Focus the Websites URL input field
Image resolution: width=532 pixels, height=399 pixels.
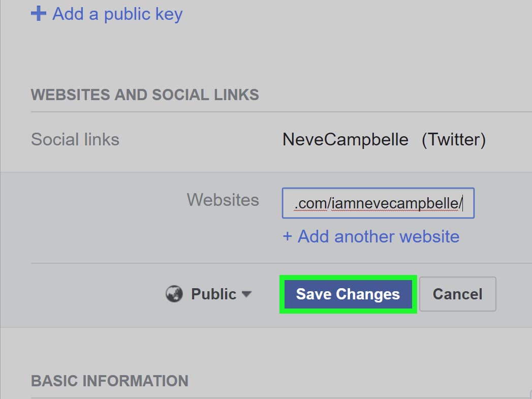point(378,203)
